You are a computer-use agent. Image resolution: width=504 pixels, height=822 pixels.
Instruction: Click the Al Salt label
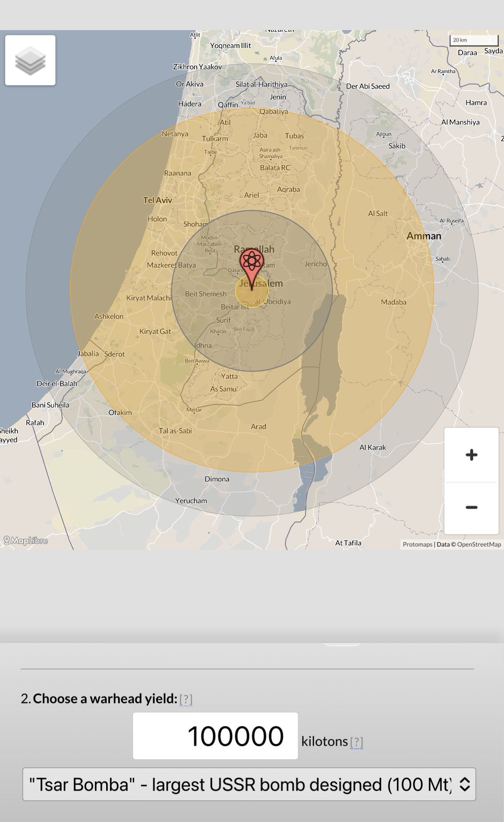(x=378, y=214)
